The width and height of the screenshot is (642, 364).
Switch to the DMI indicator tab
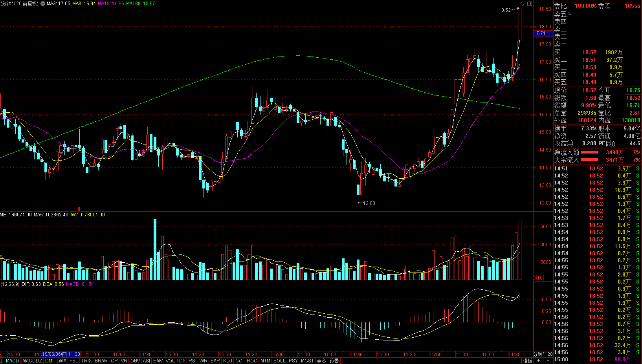click(49, 361)
